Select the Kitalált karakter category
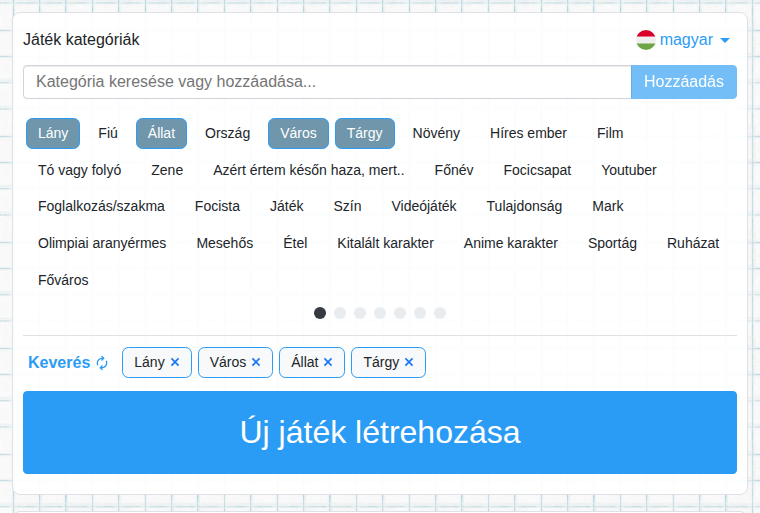The height and width of the screenshot is (513, 760). pyautogui.click(x=385, y=243)
